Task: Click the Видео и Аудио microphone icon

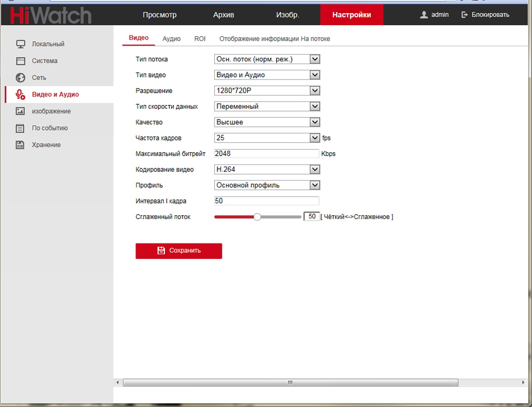Action: coord(20,94)
